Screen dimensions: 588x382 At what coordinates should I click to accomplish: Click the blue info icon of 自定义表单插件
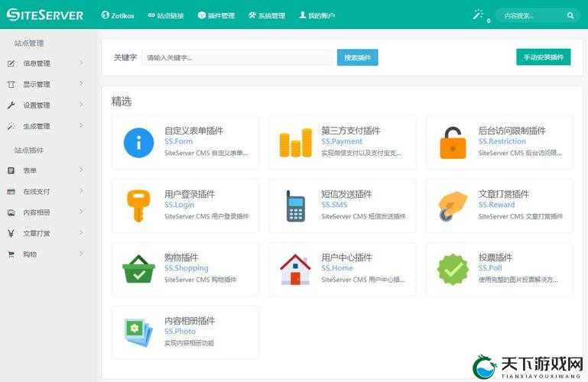pos(138,143)
